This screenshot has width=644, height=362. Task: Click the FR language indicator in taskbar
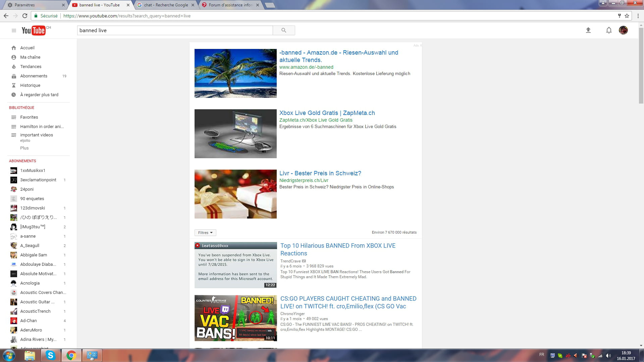pyautogui.click(x=542, y=355)
